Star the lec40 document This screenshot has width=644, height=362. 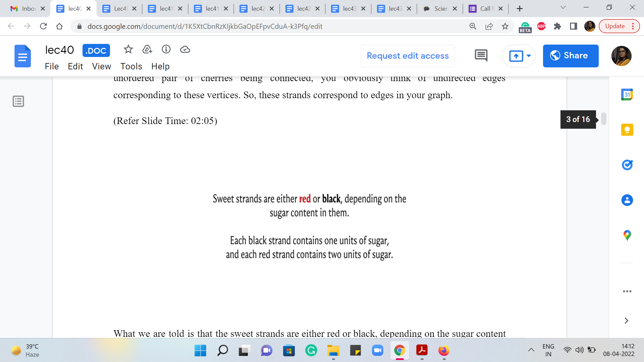(x=128, y=50)
